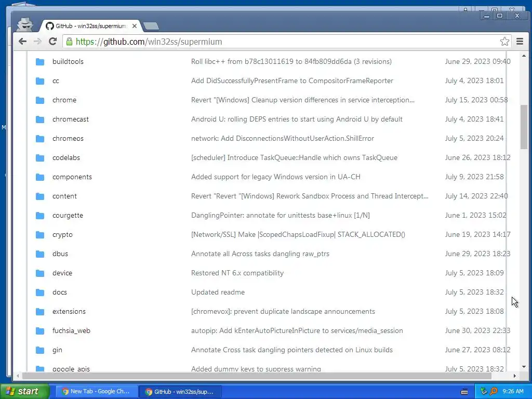
Task: Open the gin directory
Action: [57, 350]
